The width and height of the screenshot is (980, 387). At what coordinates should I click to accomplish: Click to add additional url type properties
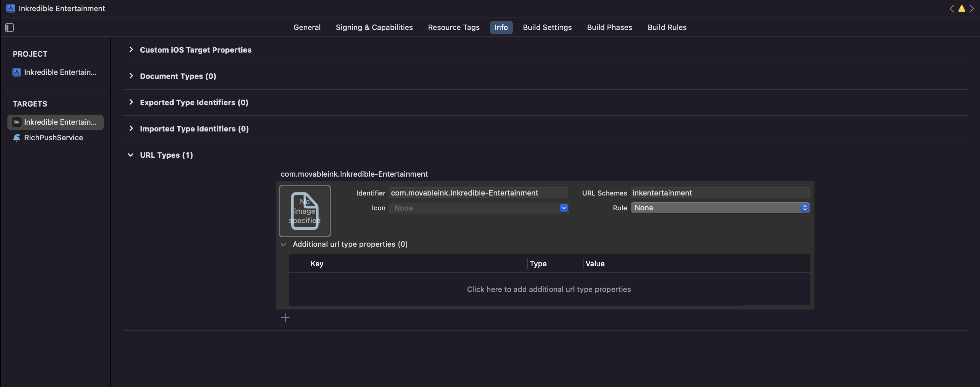pos(549,289)
